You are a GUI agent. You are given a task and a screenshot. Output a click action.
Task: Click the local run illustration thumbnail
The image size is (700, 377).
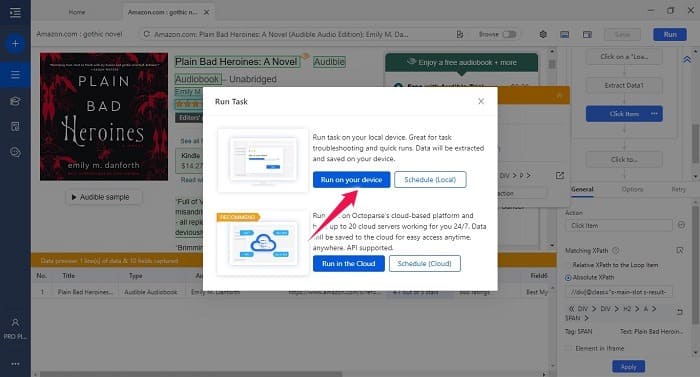click(263, 160)
